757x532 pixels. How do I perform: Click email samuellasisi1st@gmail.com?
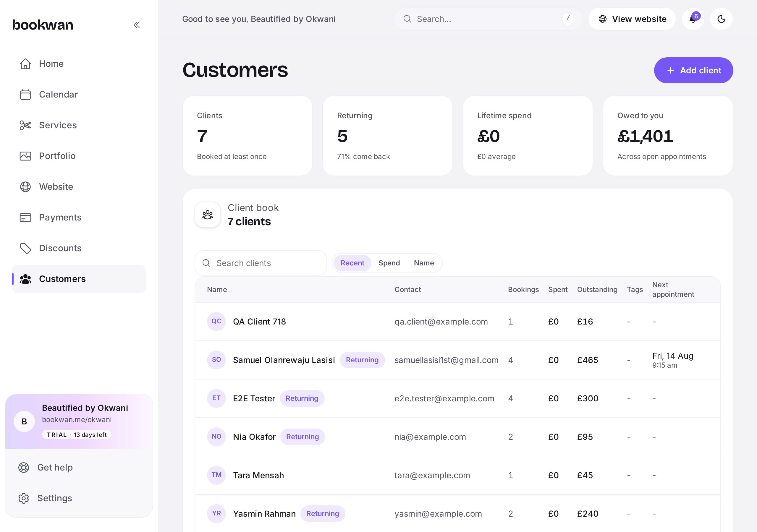tap(446, 360)
